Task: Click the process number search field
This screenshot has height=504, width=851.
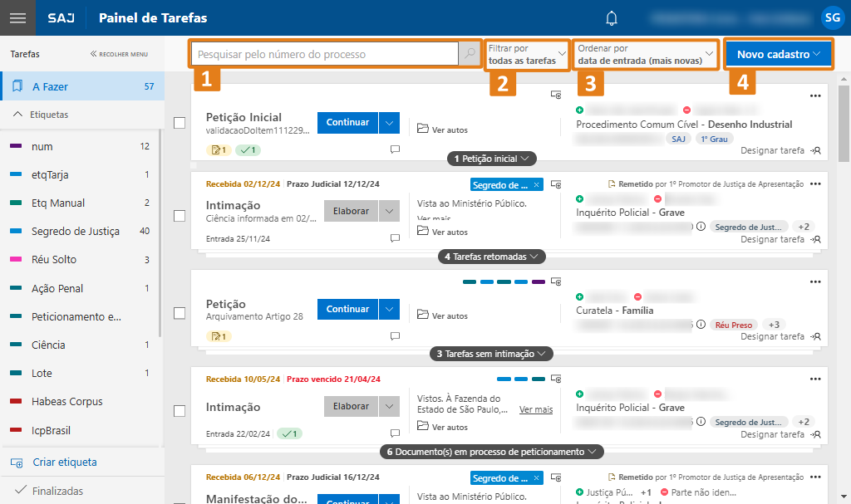Action: point(324,54)
